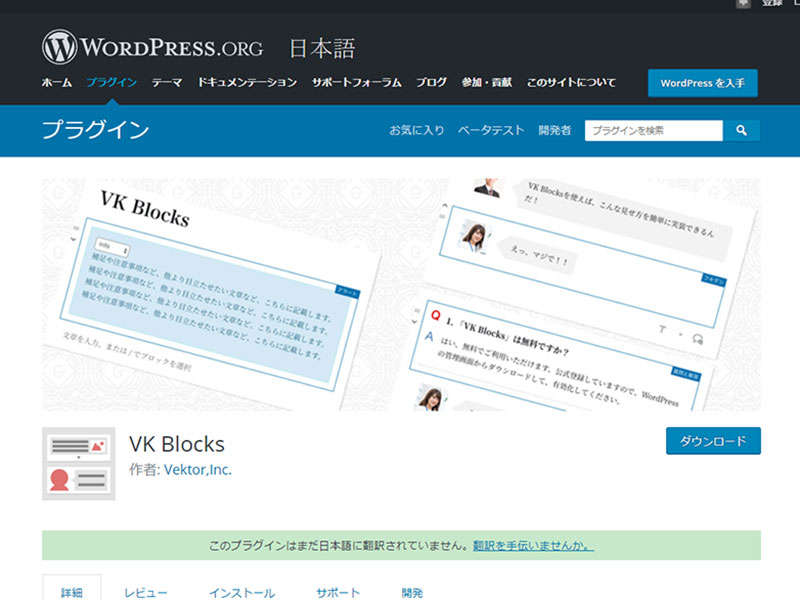Click the 翻訳を手伝いませんか link
Image resolution: width=800 pixels, height=600 pixels.
(x=533, y=546)
